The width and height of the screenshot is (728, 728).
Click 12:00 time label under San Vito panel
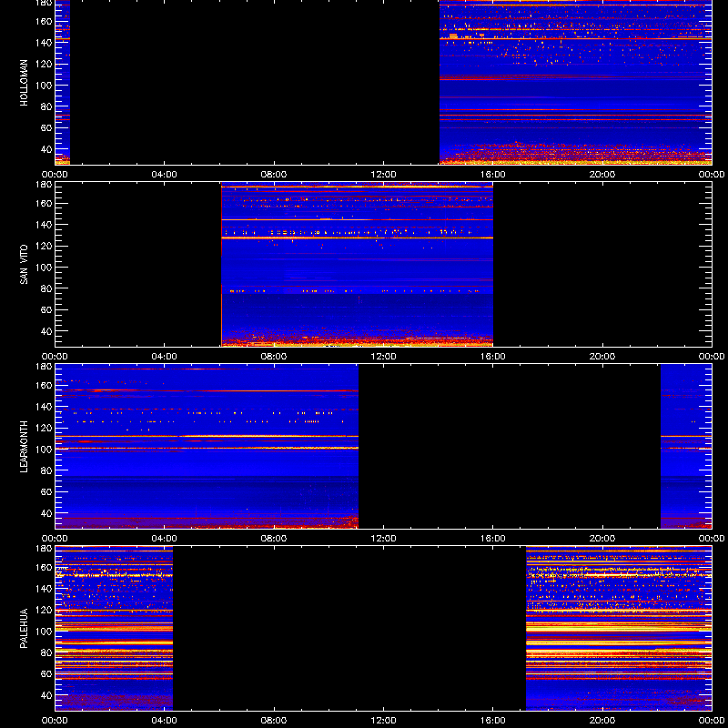pos(383,357)
